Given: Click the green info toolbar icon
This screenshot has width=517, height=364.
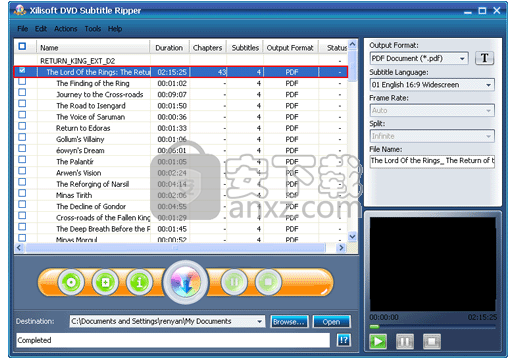Looking at the screenshot, I should 139,282.
